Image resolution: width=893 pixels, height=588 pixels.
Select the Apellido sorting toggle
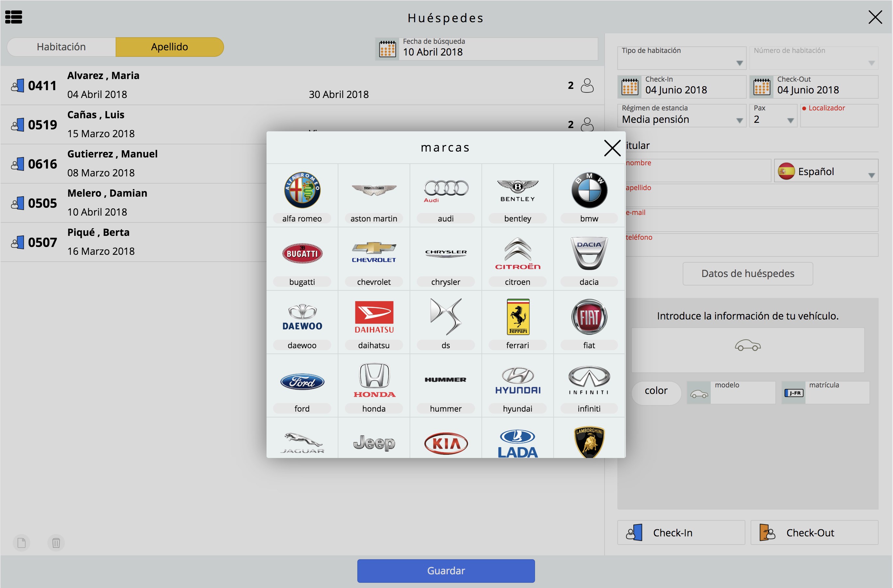tap(170, 47)
